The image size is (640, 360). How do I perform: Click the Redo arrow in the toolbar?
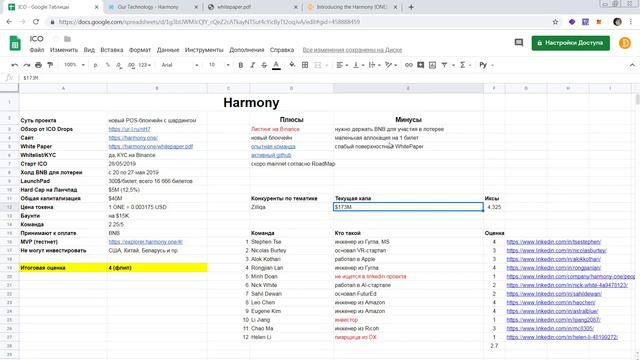(27, 65)
